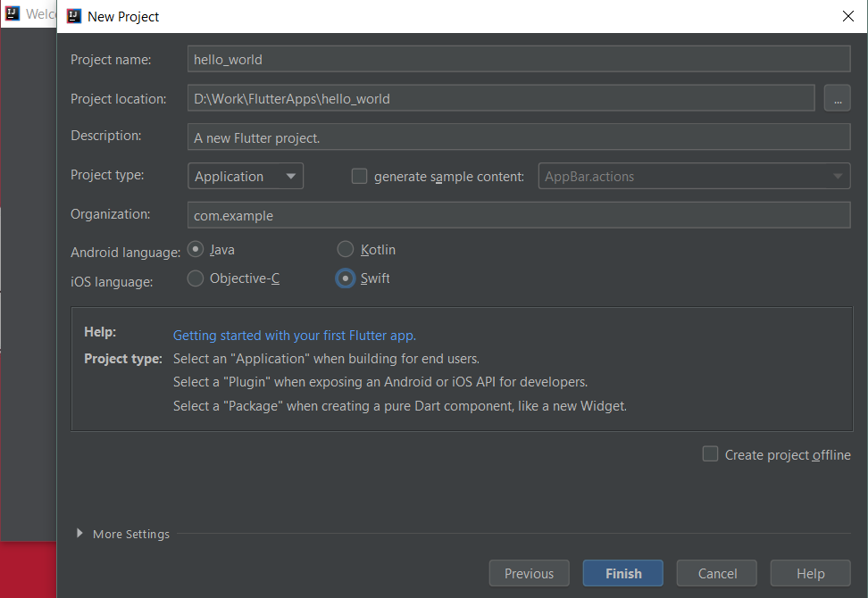This screenshot has height=598, width=868.
Task: Open Help from the dialog button
Action: [810, 574]
